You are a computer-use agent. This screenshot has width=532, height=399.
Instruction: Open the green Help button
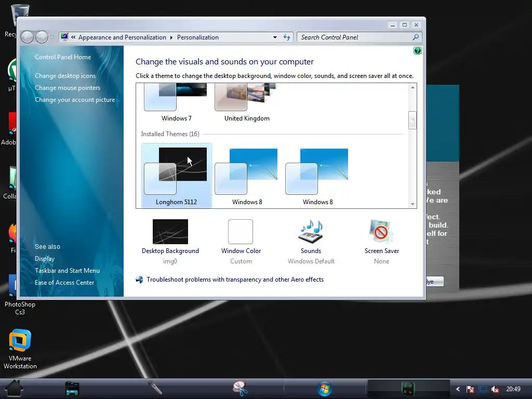point(417,50)
